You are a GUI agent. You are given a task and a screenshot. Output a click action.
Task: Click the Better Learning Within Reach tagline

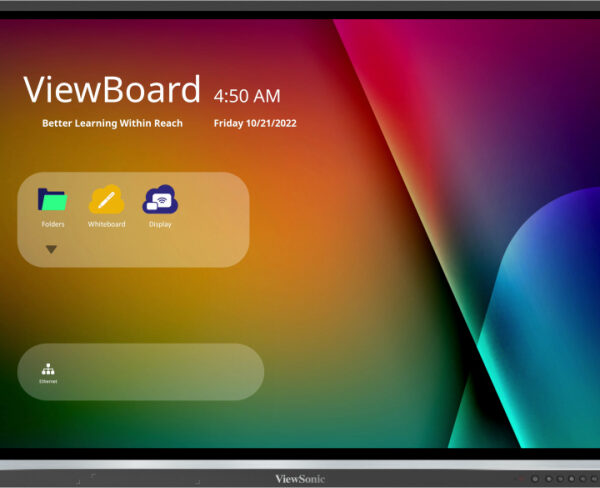tap(112, 123)
